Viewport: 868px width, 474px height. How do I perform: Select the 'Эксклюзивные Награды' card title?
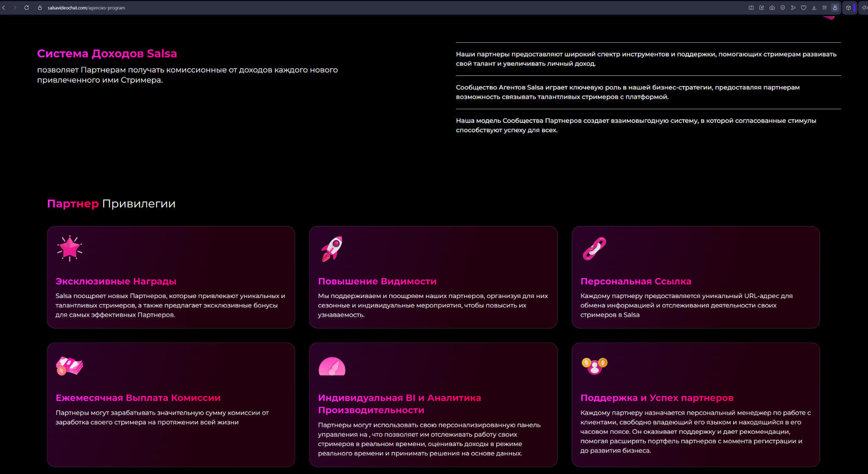[x=116, y=282]
